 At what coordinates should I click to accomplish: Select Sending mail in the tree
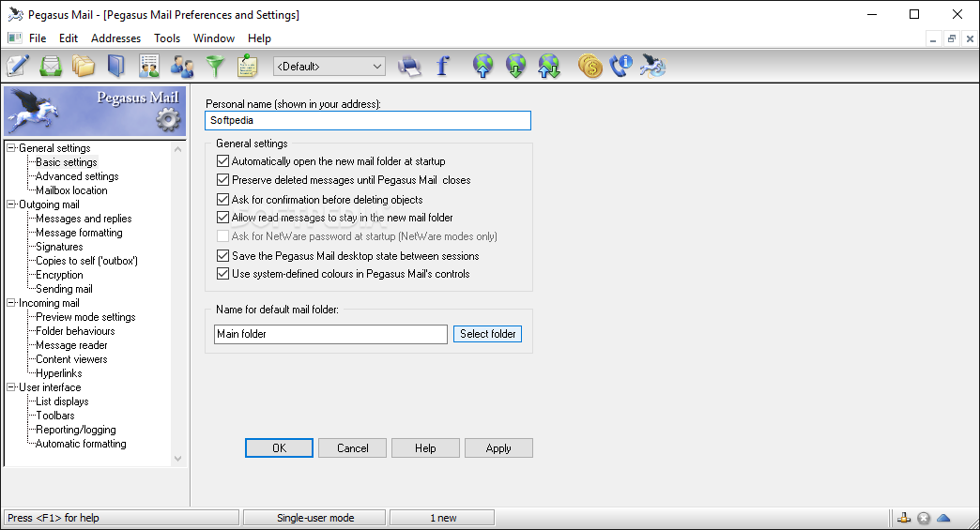click(64, 288)
